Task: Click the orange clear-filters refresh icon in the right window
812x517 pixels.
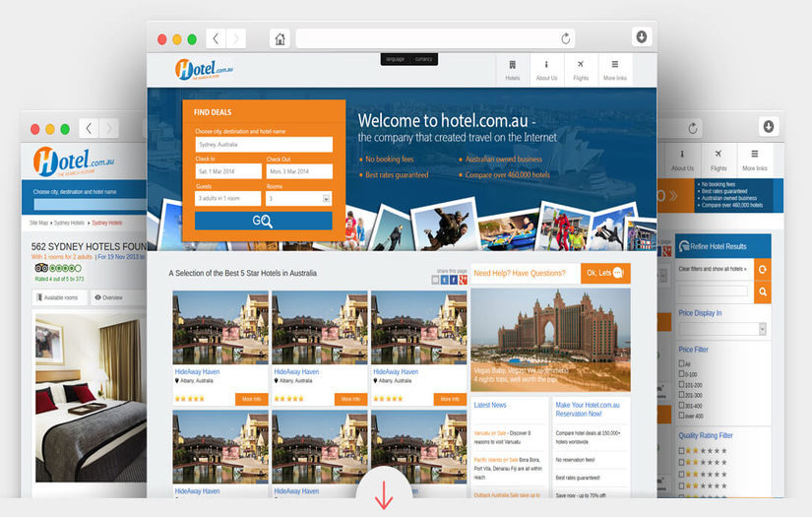Action: tap(762, 270)
